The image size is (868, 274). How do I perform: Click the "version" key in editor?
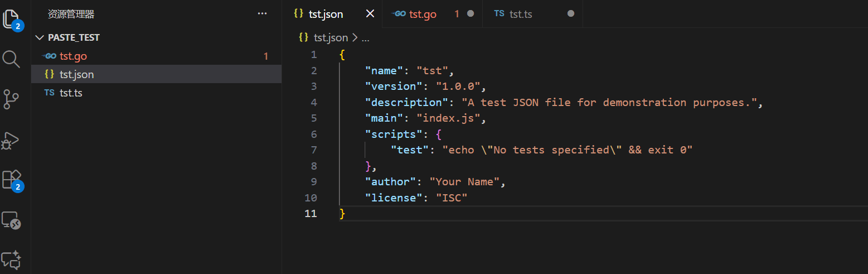click(x=394, y=86)
